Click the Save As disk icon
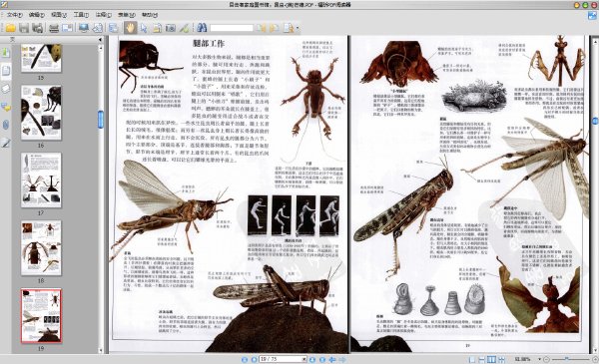 coord(38,28)
